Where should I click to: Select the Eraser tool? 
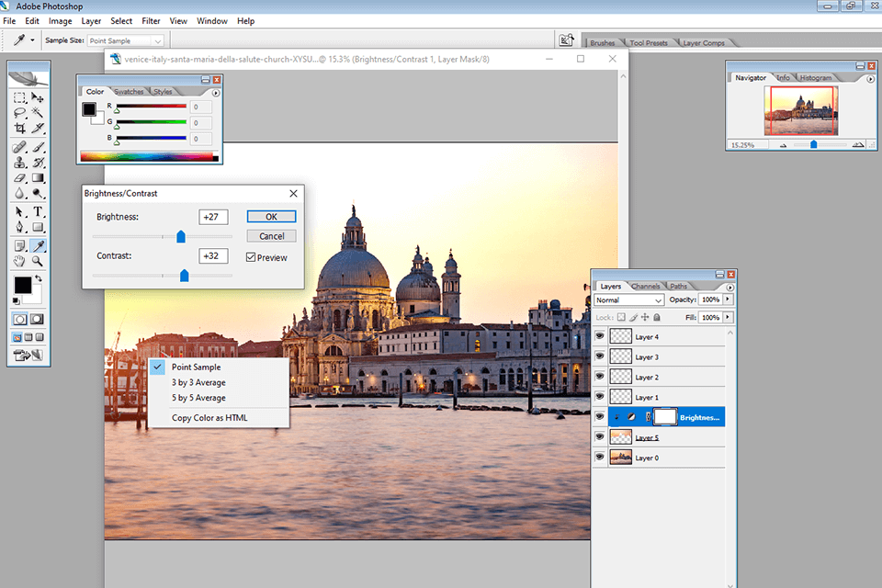coord(20,177)
